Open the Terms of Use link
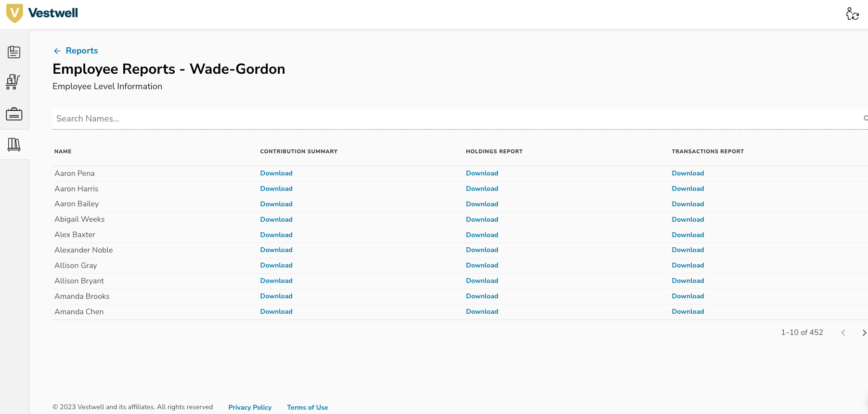The height and width of the screenshot is (414, 868). point(307,408)
